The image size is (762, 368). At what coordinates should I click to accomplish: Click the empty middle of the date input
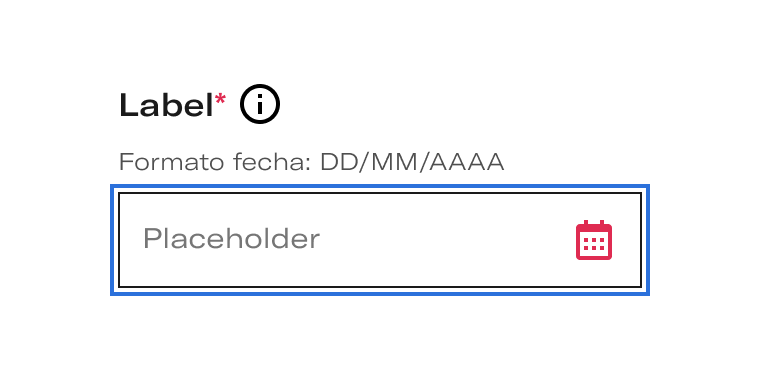click(x=437, y=240)
